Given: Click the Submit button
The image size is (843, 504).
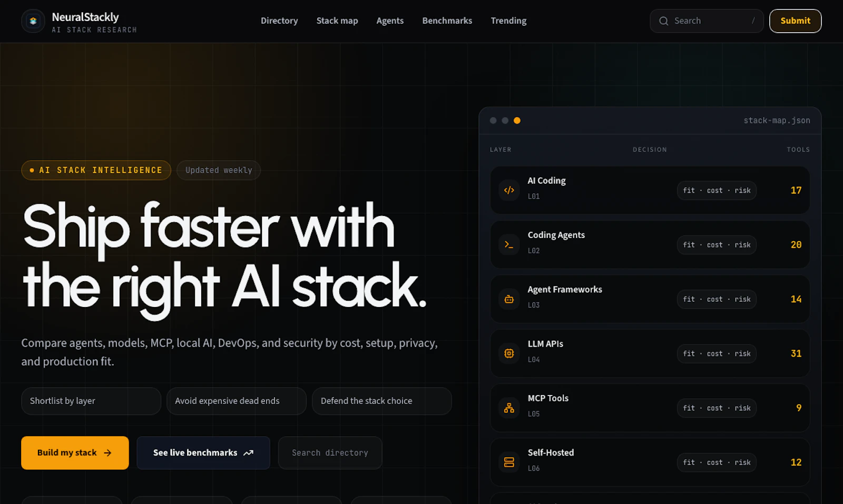Looking at the screenshot, I should coord(795,21).
